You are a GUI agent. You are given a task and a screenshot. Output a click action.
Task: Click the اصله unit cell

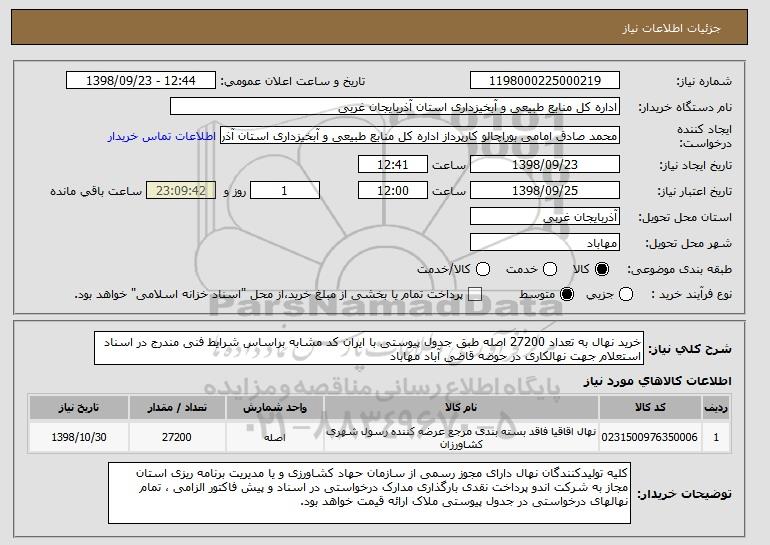coord(275,437)
